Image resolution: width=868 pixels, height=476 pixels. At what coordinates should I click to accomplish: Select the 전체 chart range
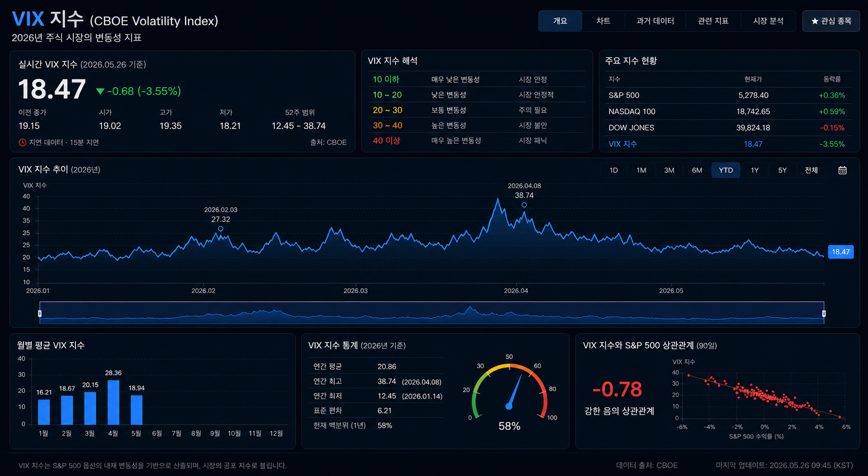811,170
